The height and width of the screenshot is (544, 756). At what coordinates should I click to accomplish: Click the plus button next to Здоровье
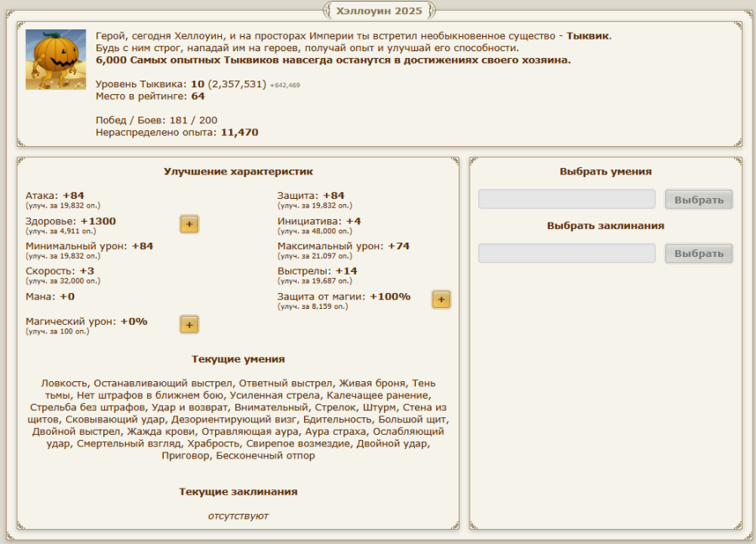(189, 224)
